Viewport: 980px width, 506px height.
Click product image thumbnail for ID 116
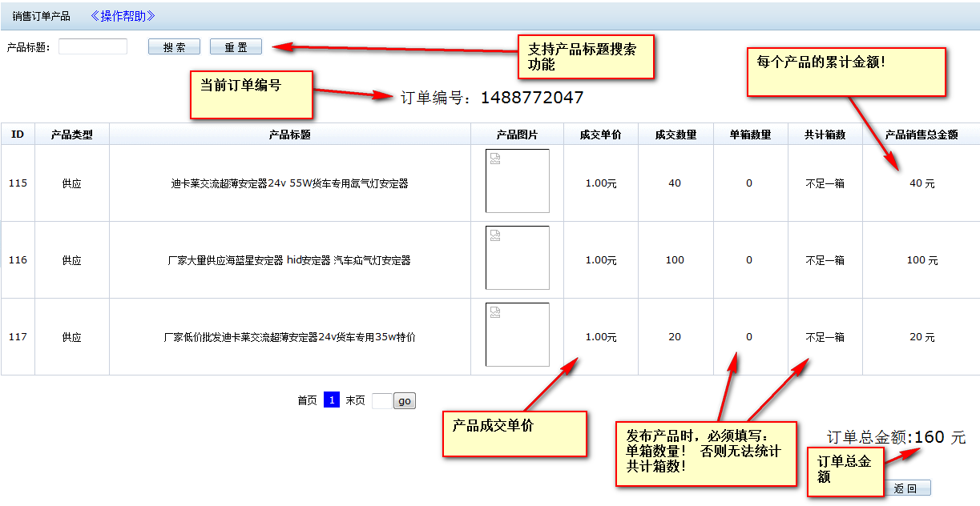[517, 258]
